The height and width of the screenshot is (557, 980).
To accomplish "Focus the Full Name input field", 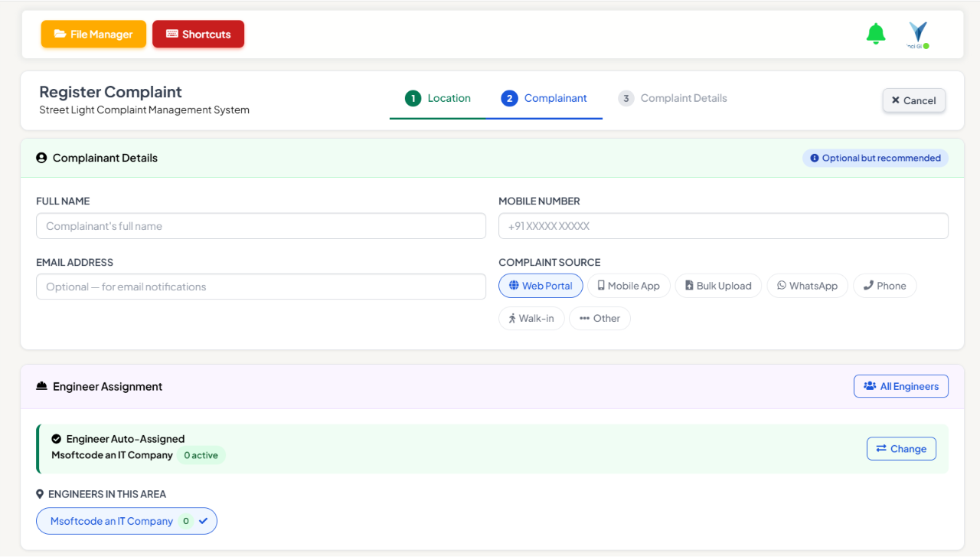I will (x=261, y=226).
